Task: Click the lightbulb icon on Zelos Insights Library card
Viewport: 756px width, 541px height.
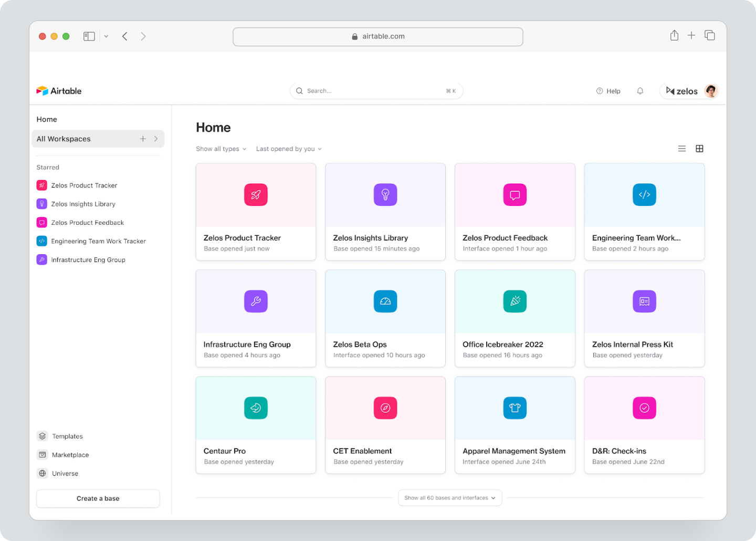Action: coord(385,194)
